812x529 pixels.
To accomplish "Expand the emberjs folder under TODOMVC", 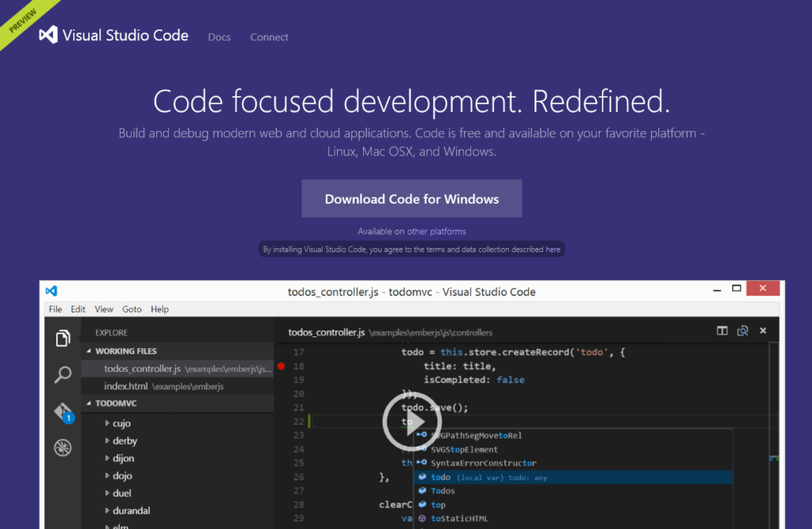I will [x=127, y=525].
